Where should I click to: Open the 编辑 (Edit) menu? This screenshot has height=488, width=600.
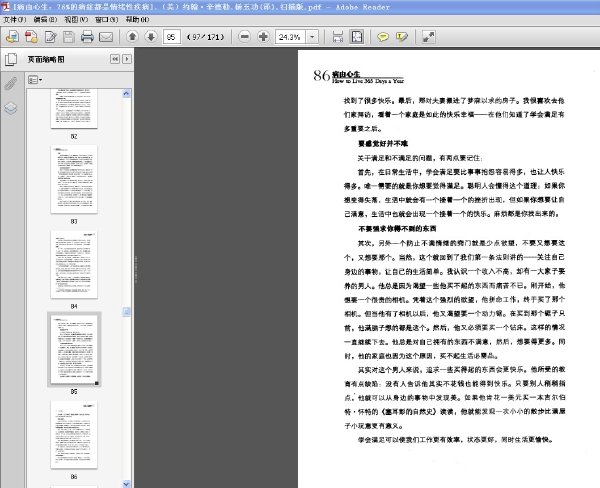(x=45, y=19)
